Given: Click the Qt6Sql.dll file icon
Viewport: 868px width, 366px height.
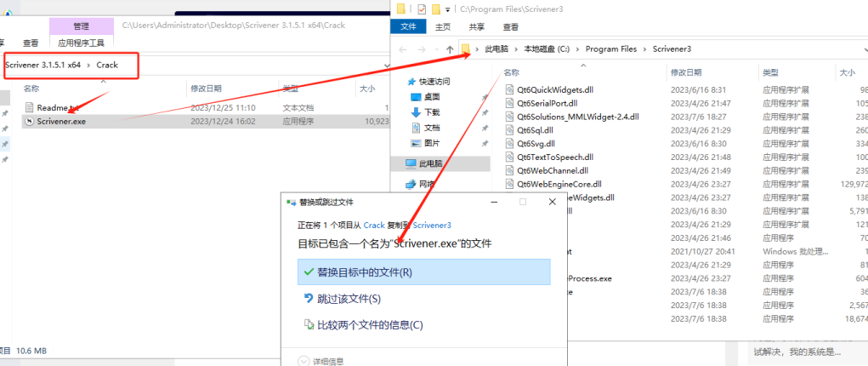Looking at the screenshot, I should [508, 130].
